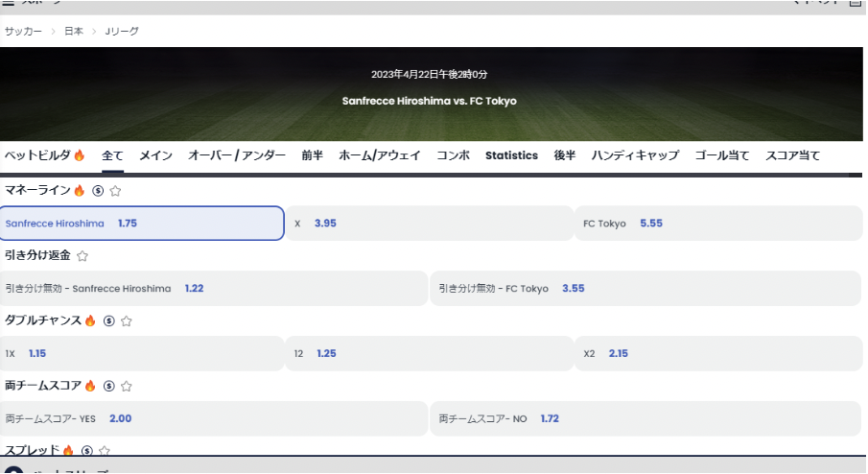Screen dimensions: 868x474
Task: Click the match title Sanfrecce Hiroshima vs. FC Tokyo
Action: pos(429,101)
